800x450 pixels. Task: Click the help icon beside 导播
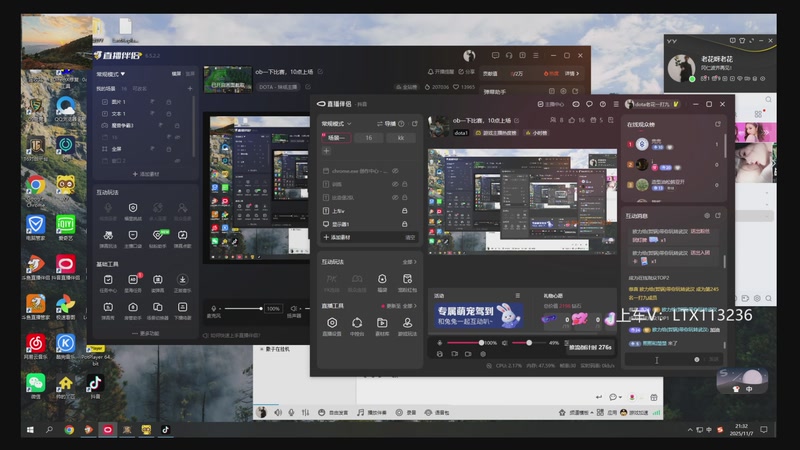[402, 124]
